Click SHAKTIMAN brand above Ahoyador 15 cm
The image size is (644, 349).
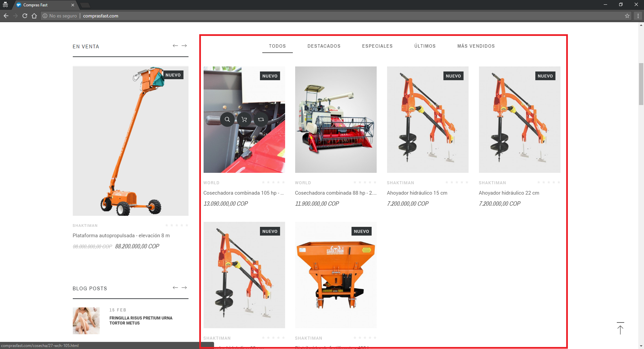[400, 183]
